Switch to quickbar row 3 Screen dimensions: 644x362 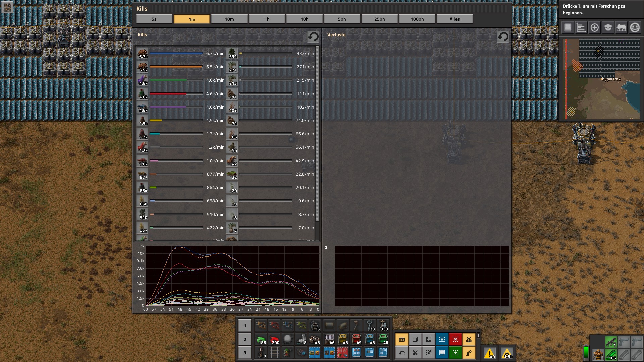(245, 353)
